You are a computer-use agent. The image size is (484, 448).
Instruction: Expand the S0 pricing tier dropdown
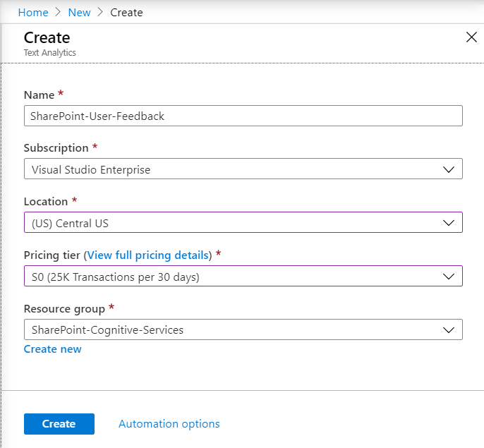(233, 277)
